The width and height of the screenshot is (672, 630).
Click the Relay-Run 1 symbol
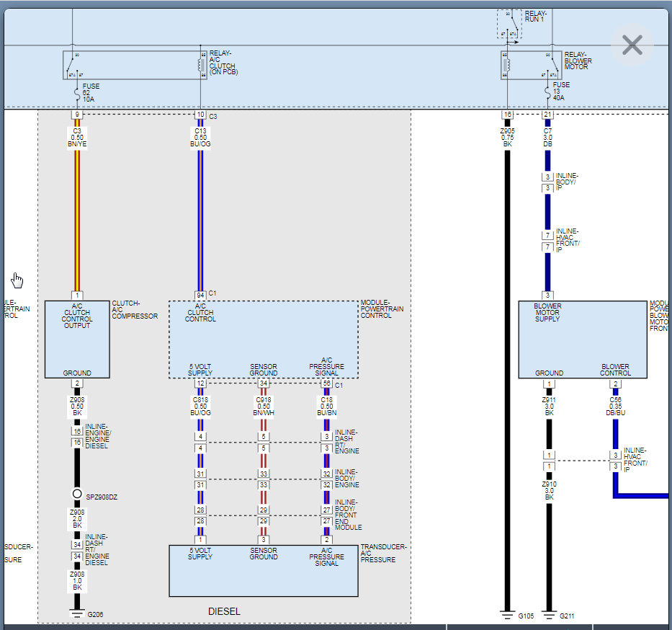pyautogui.click(x=509, y=24)
